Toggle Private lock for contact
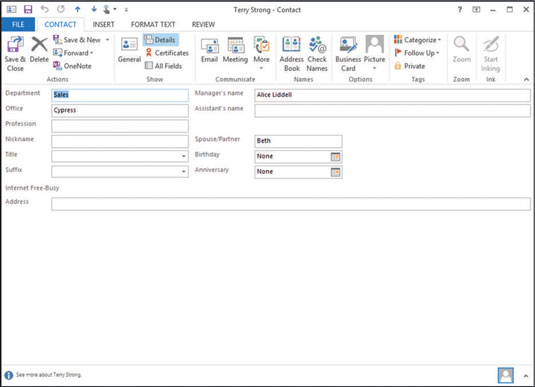This screenshot has height=387, width=535. coord(409,66)
